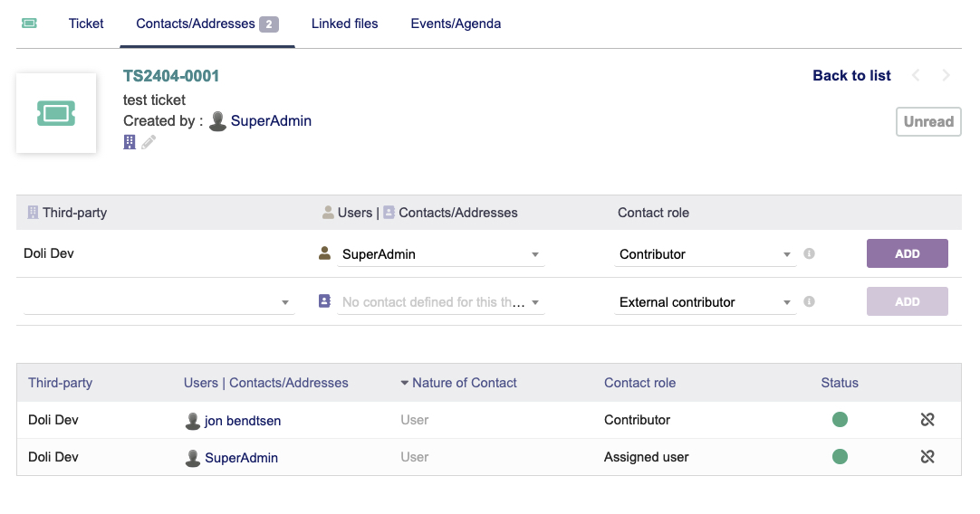
Task: Go to next ticket arrow
Action: [x=946, y=76]
